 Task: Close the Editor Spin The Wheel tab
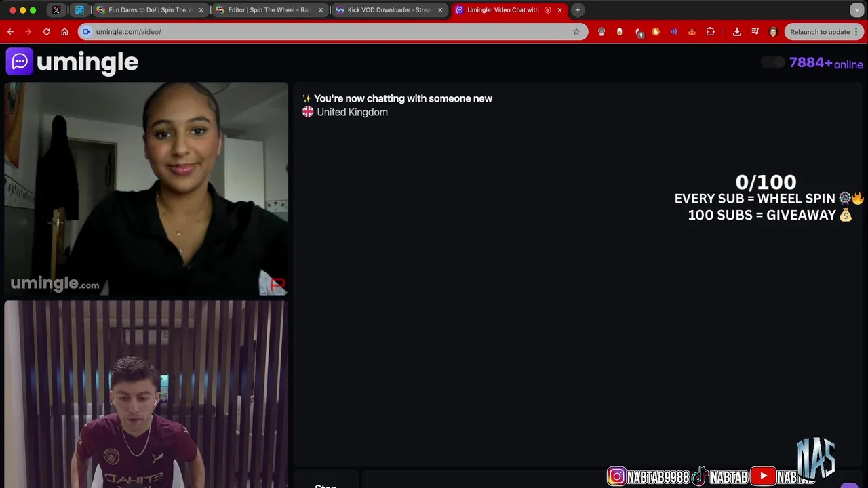[320, 10]
